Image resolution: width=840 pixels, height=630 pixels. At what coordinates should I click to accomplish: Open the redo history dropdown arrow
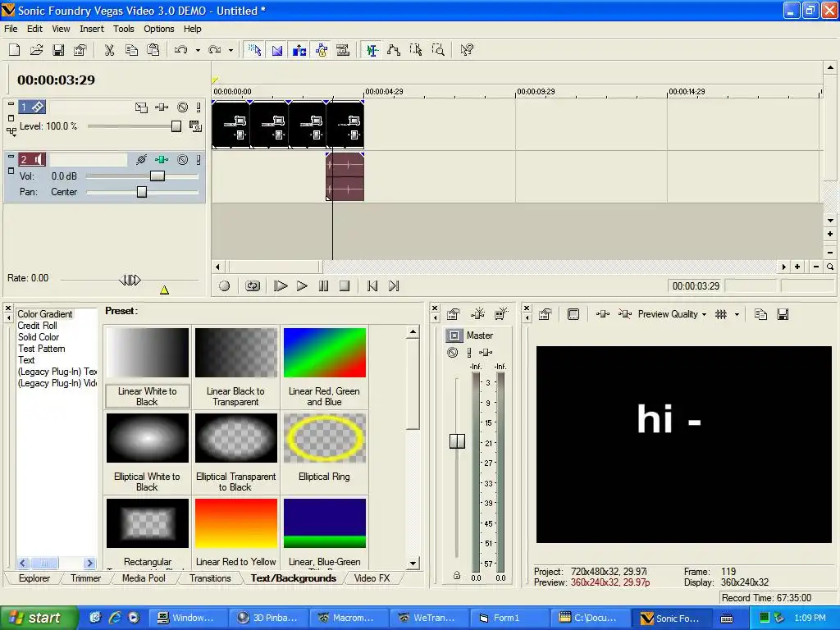coord(231,50)
